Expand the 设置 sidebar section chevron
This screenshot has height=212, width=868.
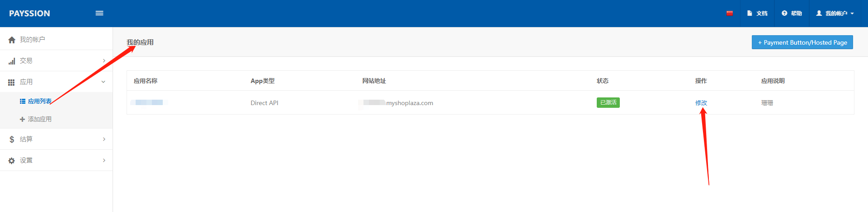coord(104,161)
